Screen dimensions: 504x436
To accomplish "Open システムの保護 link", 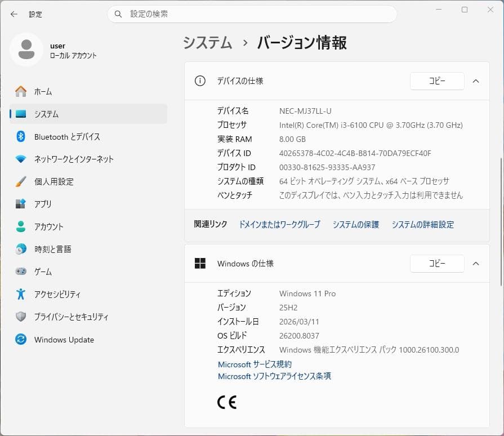I will (355, 224).
